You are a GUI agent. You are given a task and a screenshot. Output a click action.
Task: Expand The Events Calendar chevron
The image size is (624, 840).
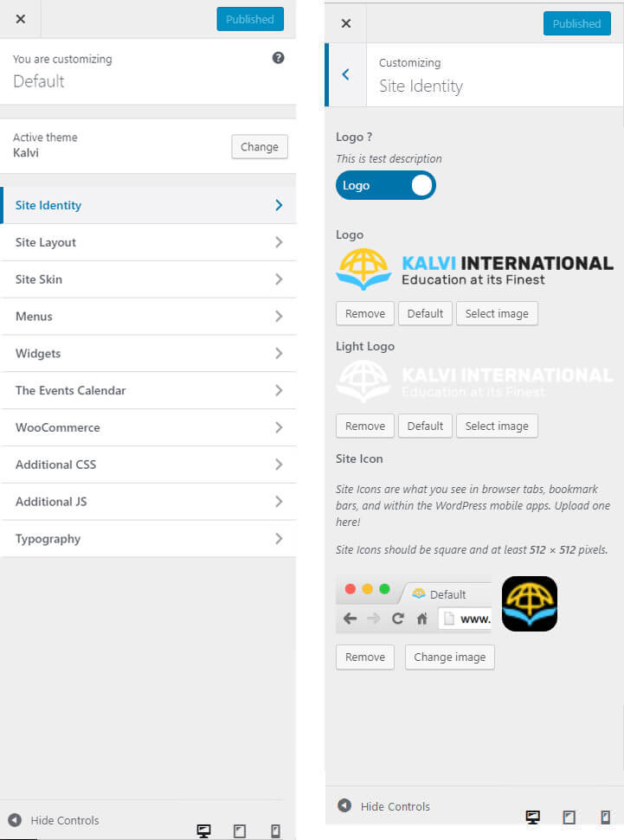(x=279, y=390)
